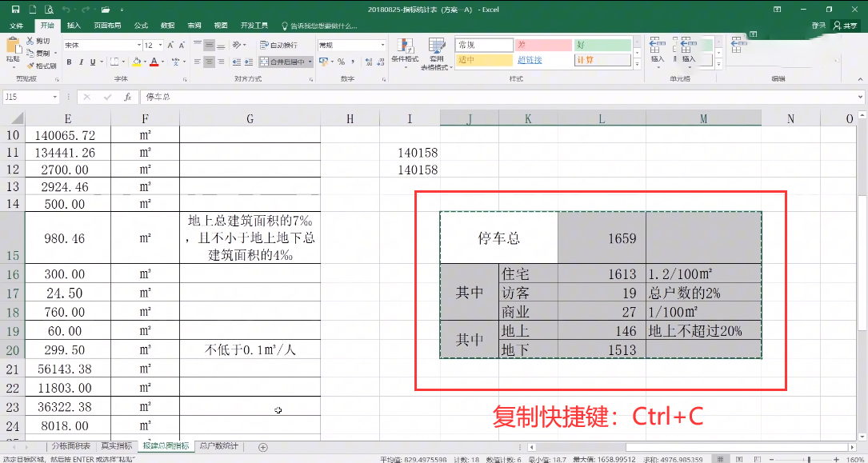
Task: Open the font size dropdown showing 12
Action: 161,45
